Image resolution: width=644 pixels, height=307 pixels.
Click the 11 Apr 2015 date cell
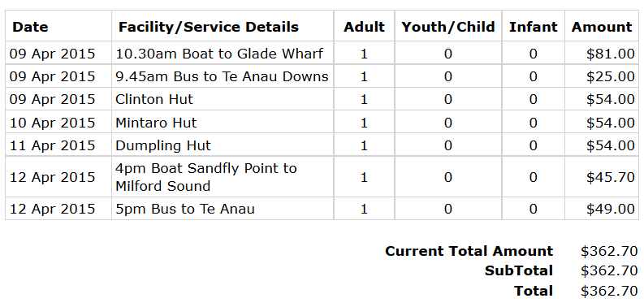click(58, 145)
